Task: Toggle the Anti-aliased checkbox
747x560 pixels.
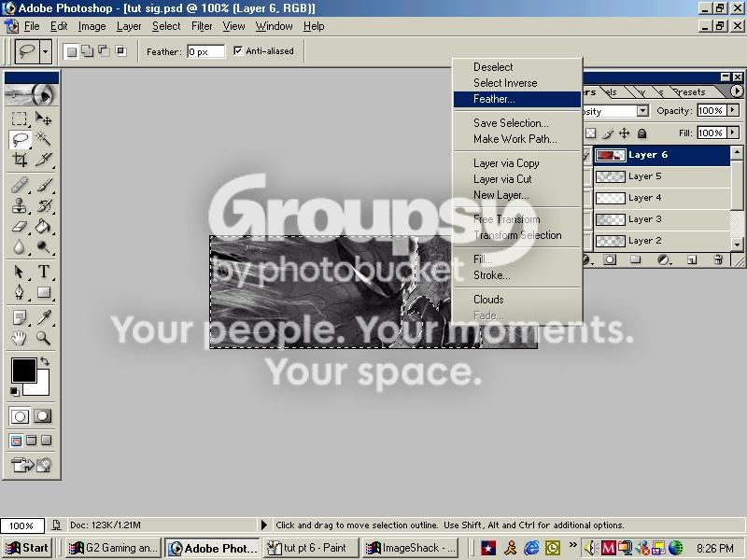Action: tap(238, 50)
